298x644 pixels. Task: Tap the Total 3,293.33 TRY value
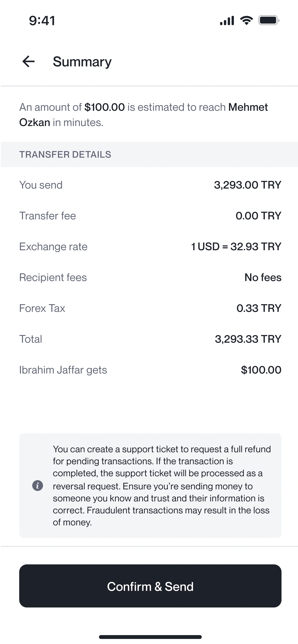tap(248, 339)
